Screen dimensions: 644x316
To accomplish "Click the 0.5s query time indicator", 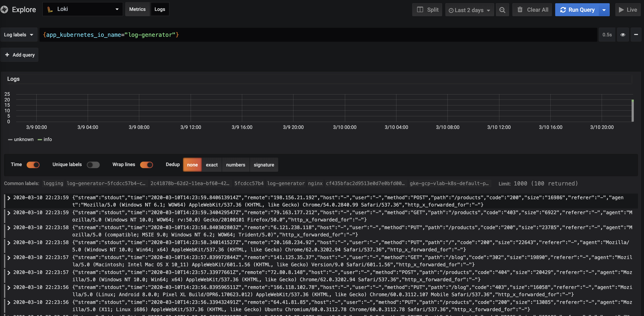I will (607, 35).
